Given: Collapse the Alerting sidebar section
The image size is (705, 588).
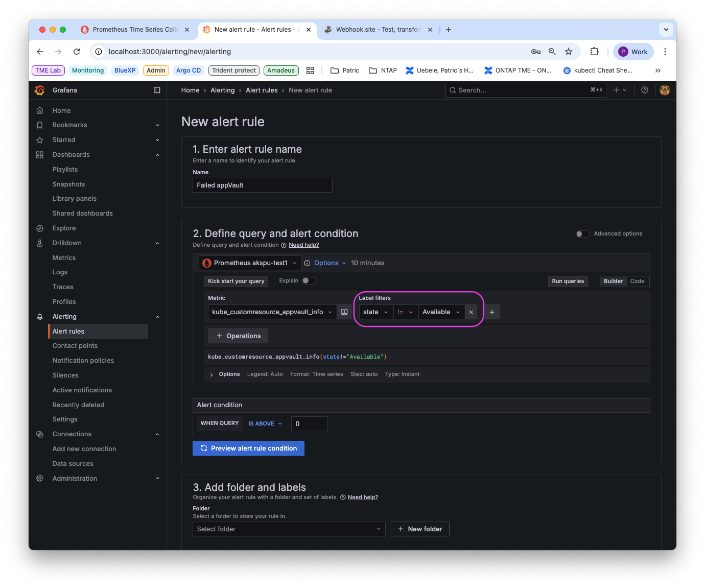Looking at the screenshot, I should point(157,317).
